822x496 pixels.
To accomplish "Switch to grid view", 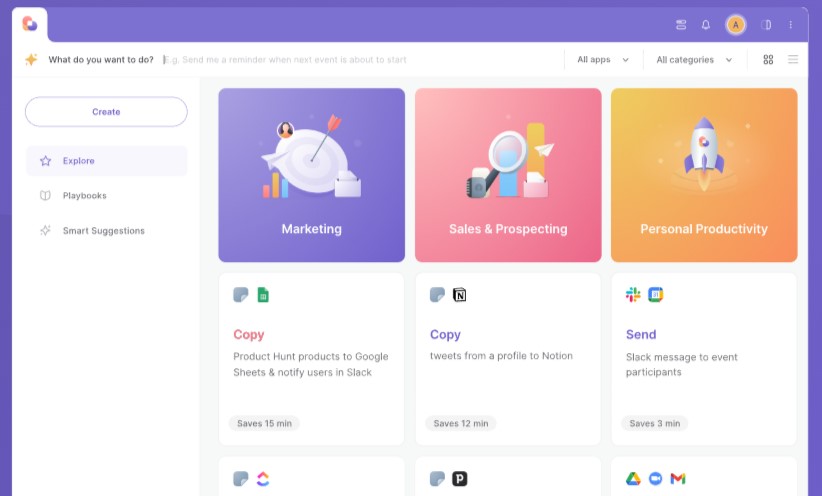I will click(768, 60).
